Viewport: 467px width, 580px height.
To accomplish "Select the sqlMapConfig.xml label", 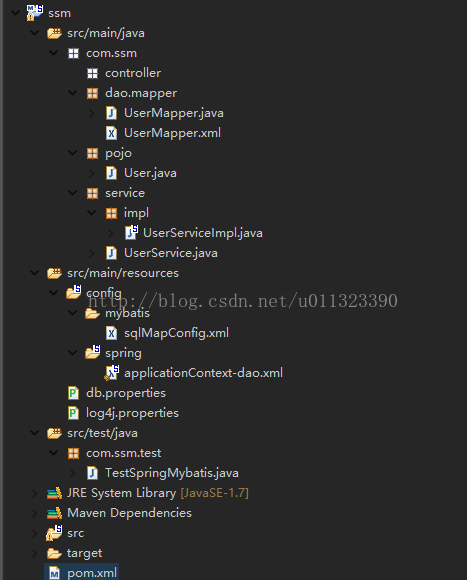I will [176, 333].
